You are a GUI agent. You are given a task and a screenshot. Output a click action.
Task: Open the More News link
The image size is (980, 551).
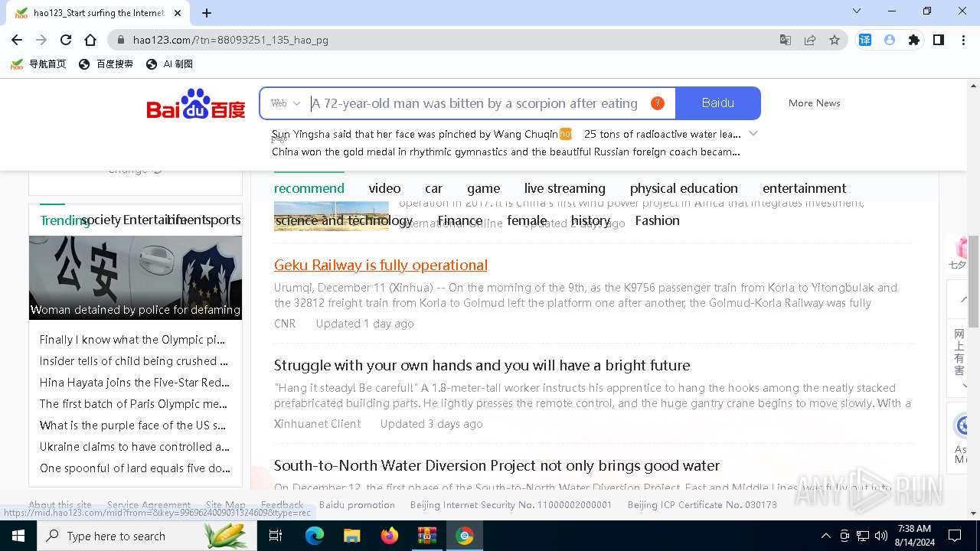click(x=815, y=103)
